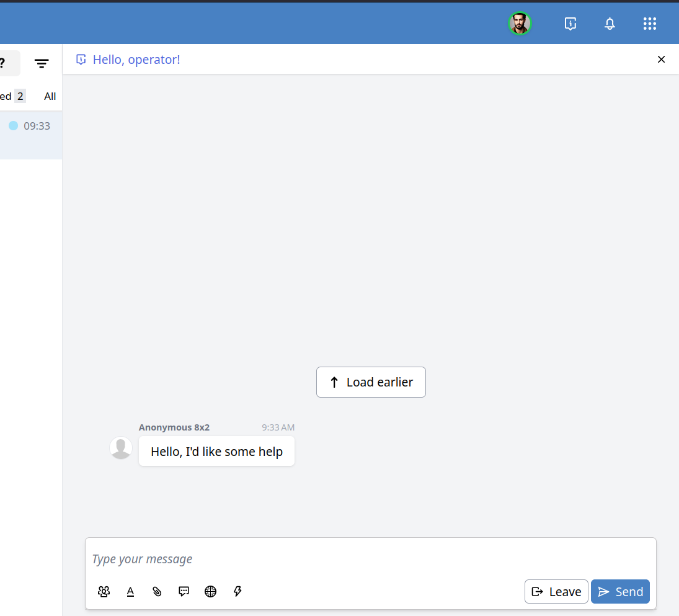Image resolution: width=679 pixels, height=616 pixels.
Task: Close the Hello, operator! conversation
Action: pyautogui.click(x=661, y=60)
